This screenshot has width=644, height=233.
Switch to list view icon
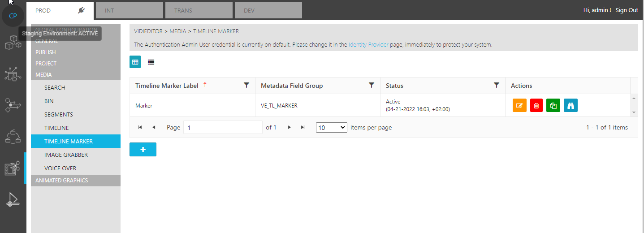151,62
